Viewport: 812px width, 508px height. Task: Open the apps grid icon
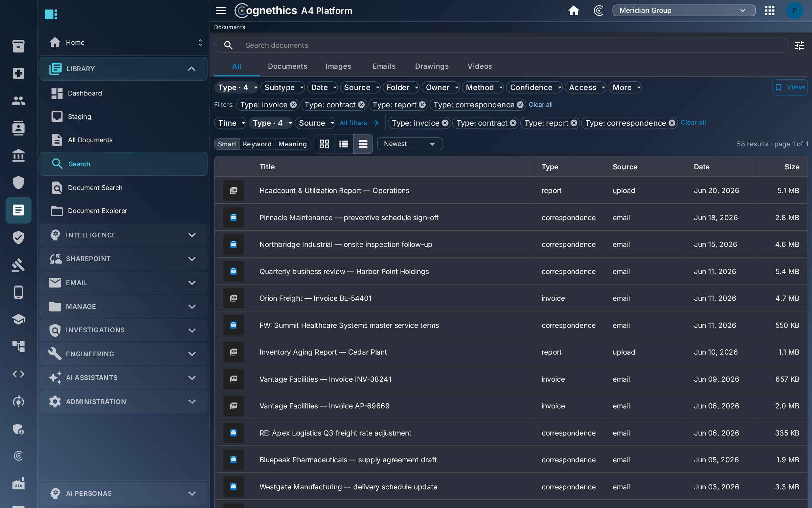(769, 10)
